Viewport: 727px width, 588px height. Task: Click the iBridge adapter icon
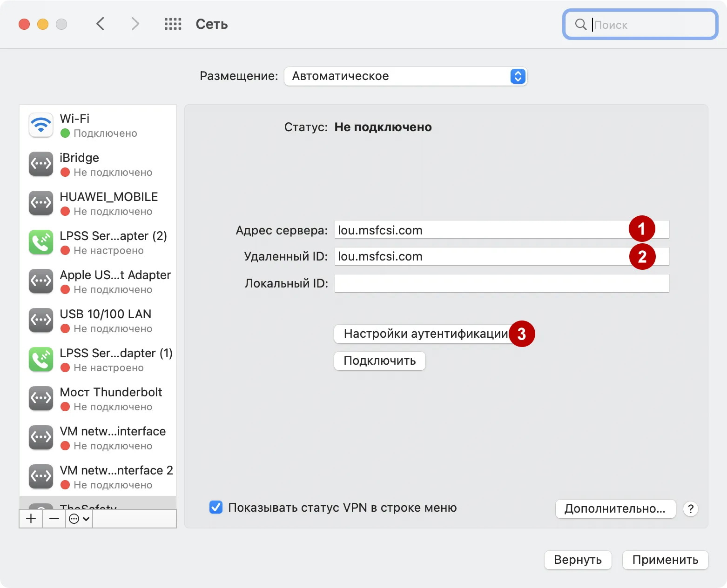click(40, 164)
